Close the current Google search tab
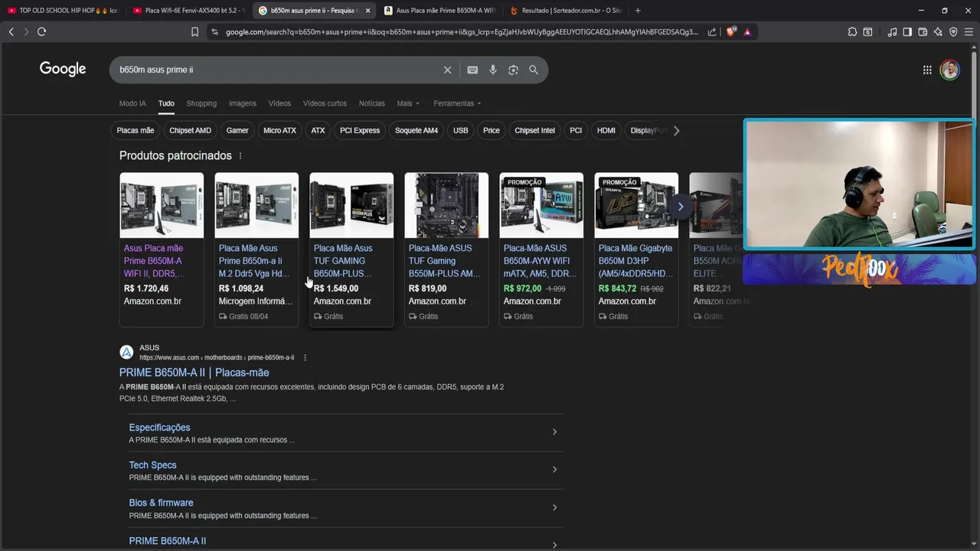The width and height of the screenshot is (980, 551). [367, 11]
